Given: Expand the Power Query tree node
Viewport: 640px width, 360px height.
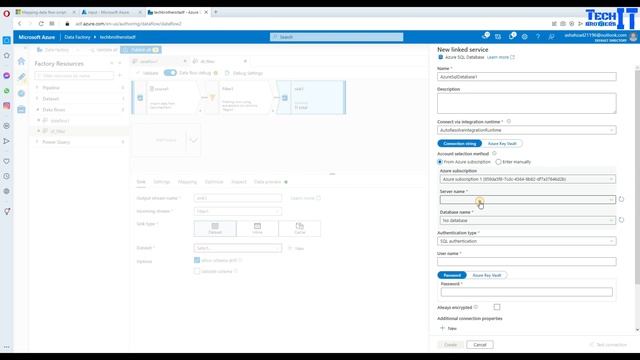Looking at the screenshot, I should (x=37, y=142).
